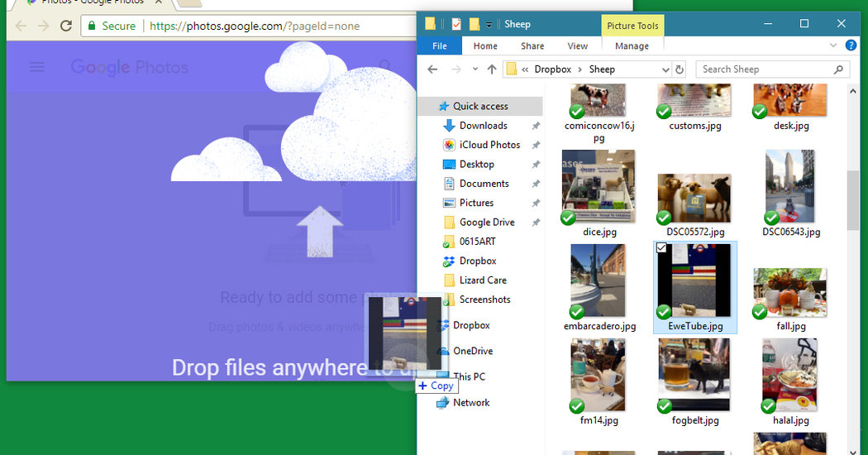The image size is (868, 455).
Task: Click the Explorer vertical scrollbar thumb
Action: coord(852,201)
